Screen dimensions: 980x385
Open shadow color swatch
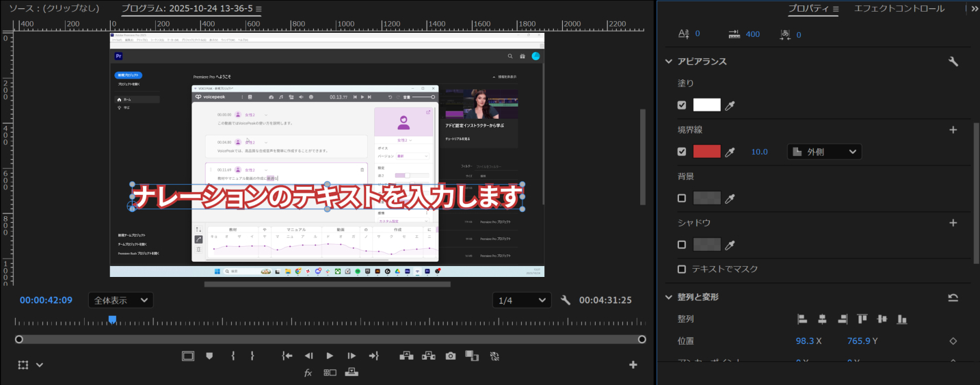click(707, 245)
